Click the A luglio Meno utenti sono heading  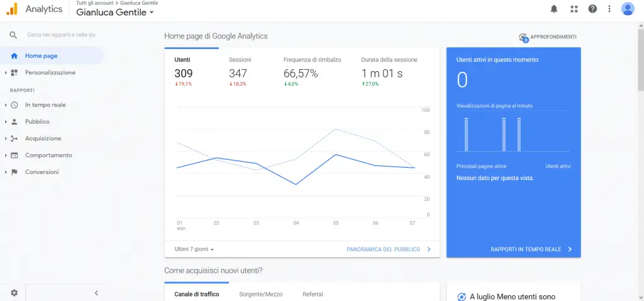click(513, 297)
